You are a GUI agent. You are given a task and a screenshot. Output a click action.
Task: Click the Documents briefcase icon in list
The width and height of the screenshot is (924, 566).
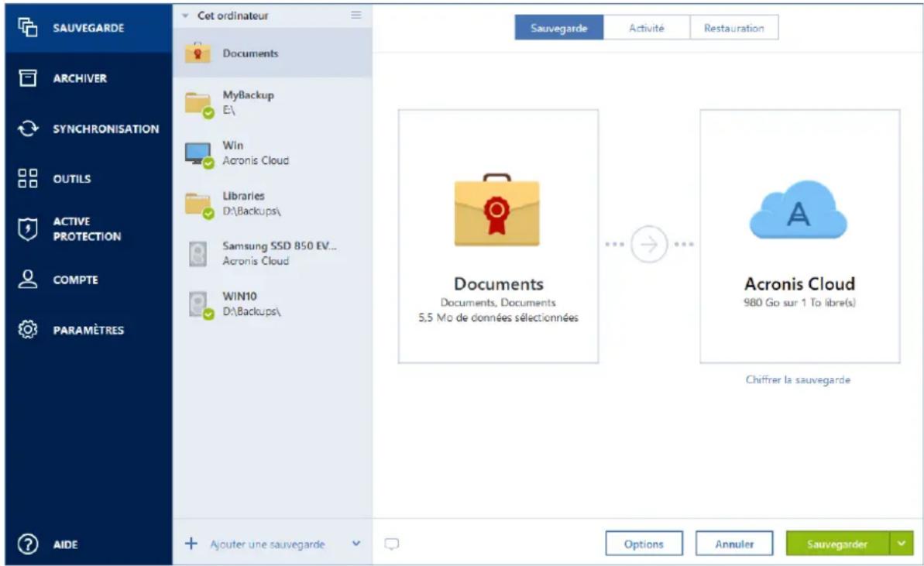[198, 53]
